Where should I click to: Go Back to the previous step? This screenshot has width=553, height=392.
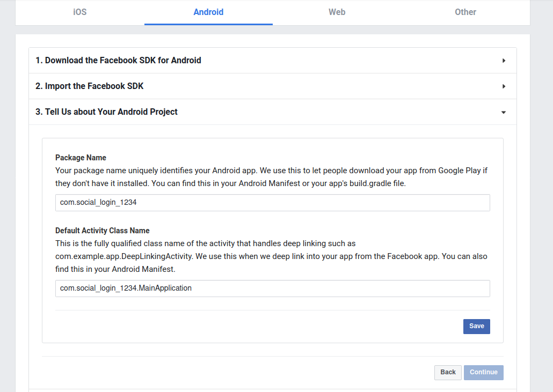pyautogui.click(x=448, y=372)
